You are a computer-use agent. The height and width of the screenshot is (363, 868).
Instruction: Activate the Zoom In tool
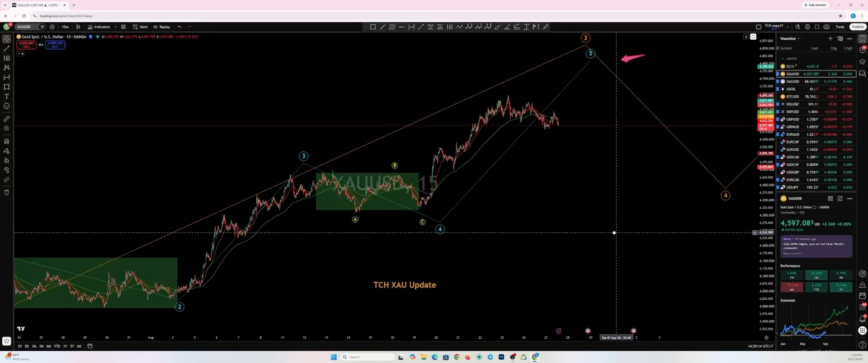tap(6, 128)
